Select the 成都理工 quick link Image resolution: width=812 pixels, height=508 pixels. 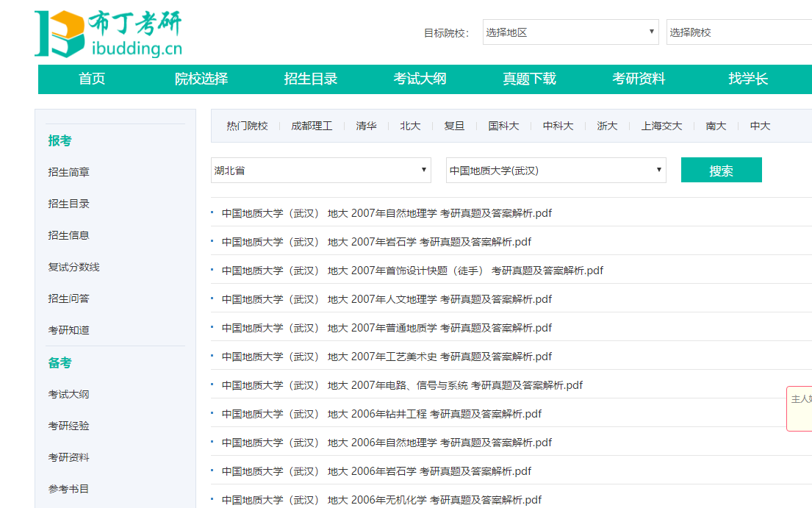tap(312, 126)
